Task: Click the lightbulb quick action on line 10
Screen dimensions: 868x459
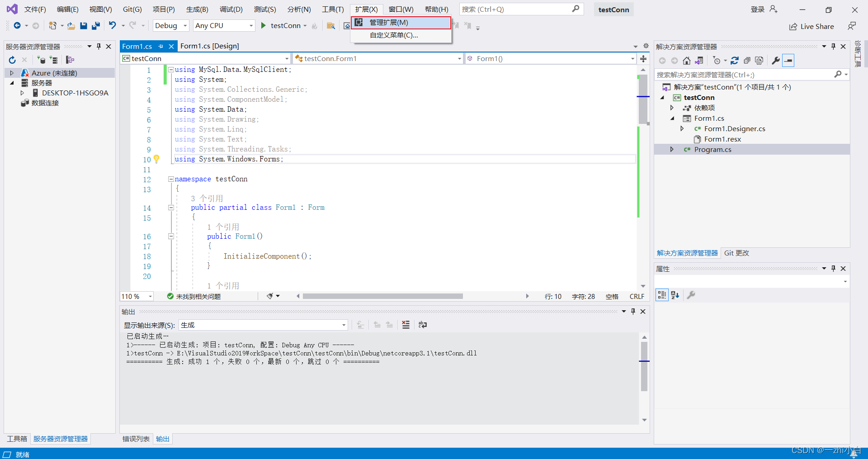Action: tap(156, 159)
